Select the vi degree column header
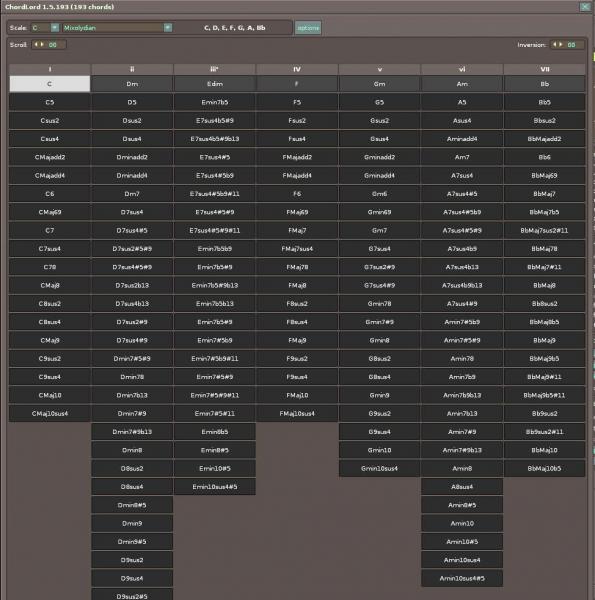This screenshot has height=600, width=595. point(462,69)
